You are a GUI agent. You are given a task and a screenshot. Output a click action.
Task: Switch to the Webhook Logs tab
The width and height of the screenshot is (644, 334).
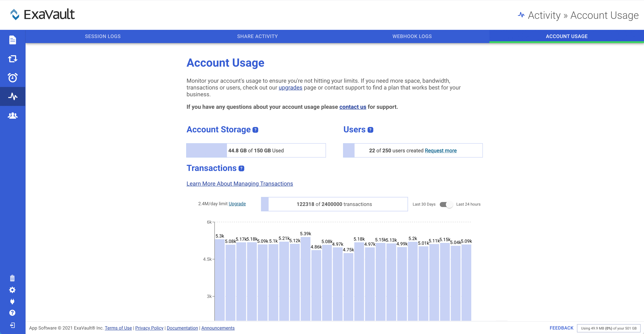coord(412,36)
